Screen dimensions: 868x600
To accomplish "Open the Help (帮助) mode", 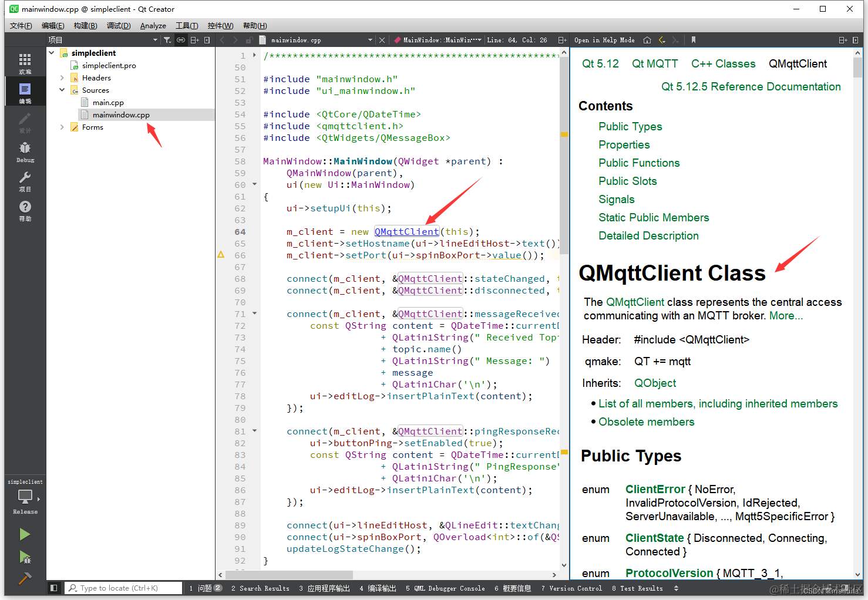I will [25, 210].
